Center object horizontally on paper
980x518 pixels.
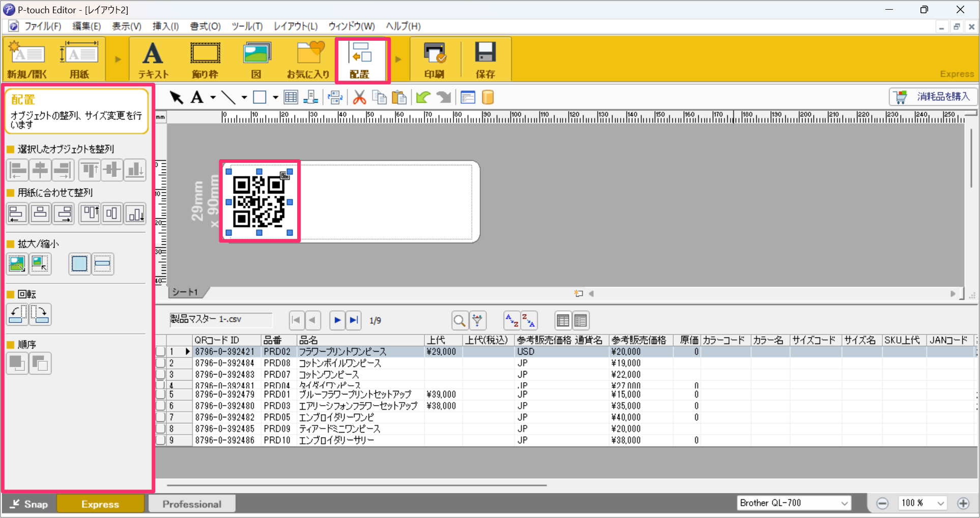[40, 213]
